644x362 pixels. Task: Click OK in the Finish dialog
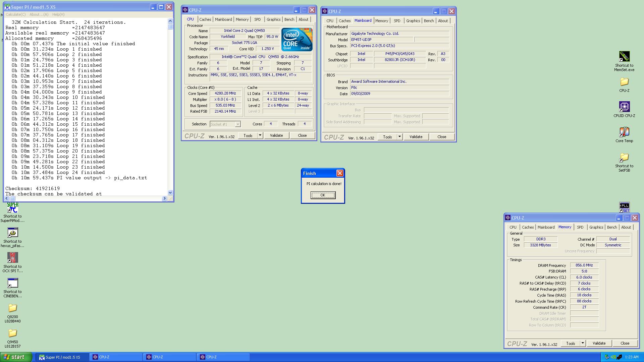tap(323, 195)
